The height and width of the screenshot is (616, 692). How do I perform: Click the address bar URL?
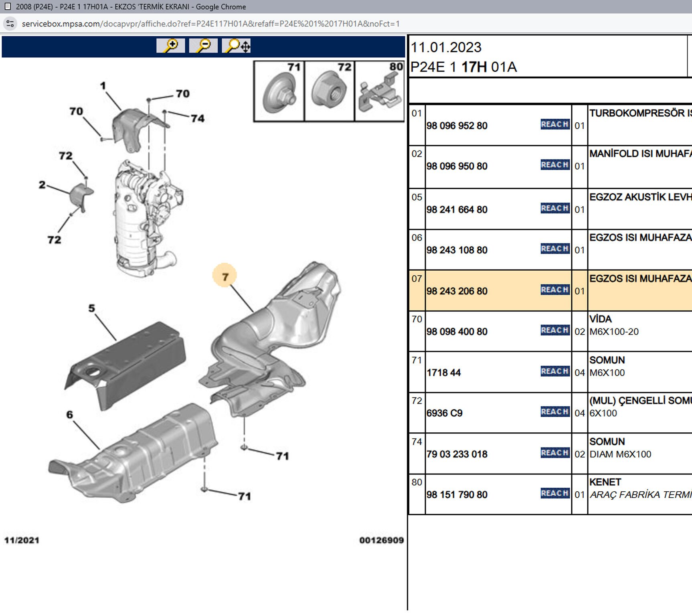pyautogui.click(x=210, y=24)
